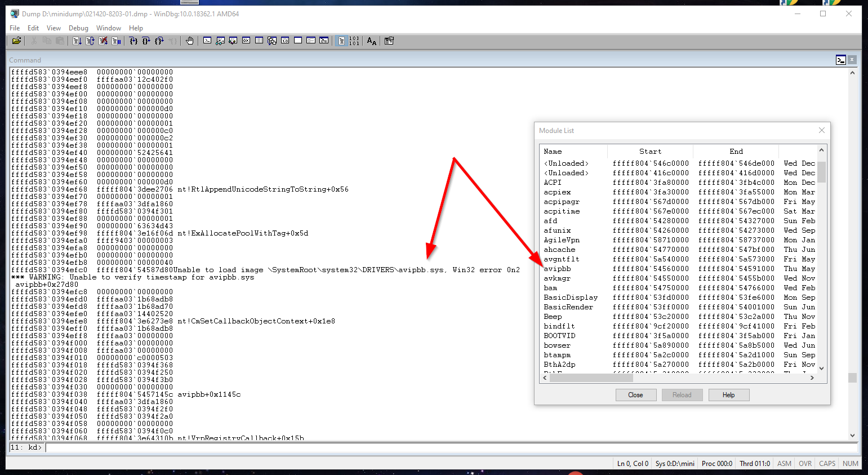Click the hand breakpoint toolbar icon

tap(190, 41)
